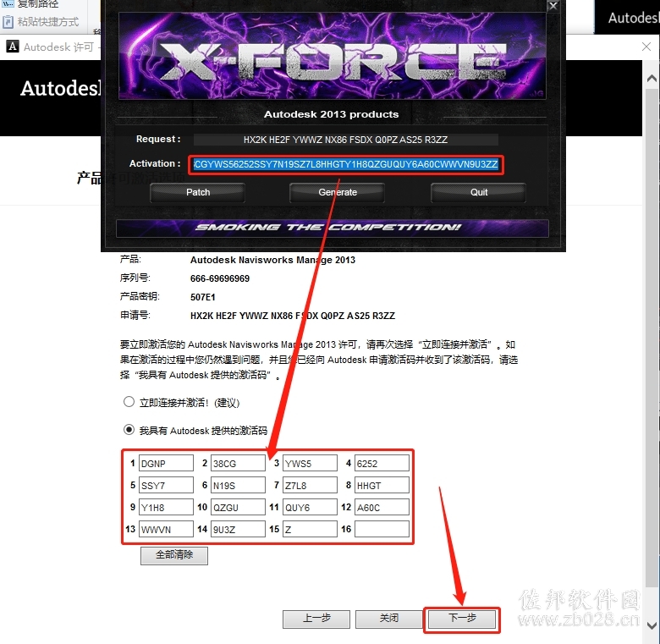This screenshot has width=660, height=644.
Task: Click the 关闭 button
Action: [388, 619]
